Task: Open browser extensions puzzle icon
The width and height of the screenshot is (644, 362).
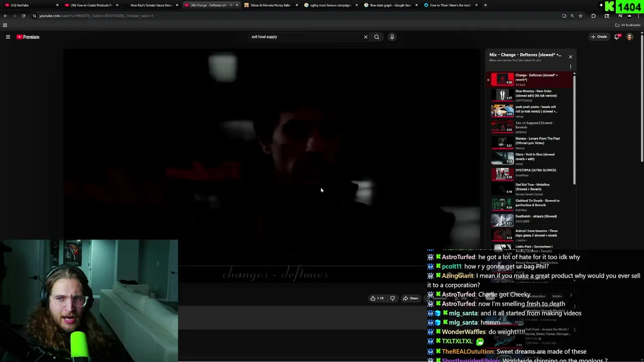Action: [x=593, y=16]
